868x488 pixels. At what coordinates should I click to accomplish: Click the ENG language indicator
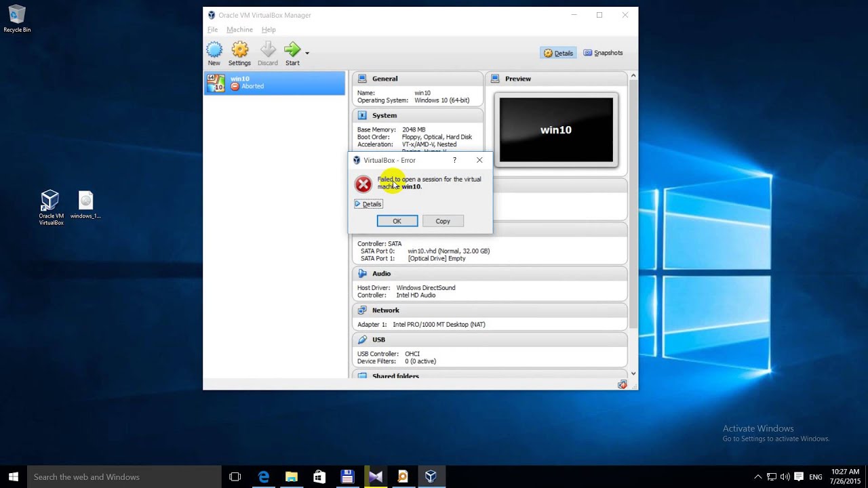tap(816, 476)
